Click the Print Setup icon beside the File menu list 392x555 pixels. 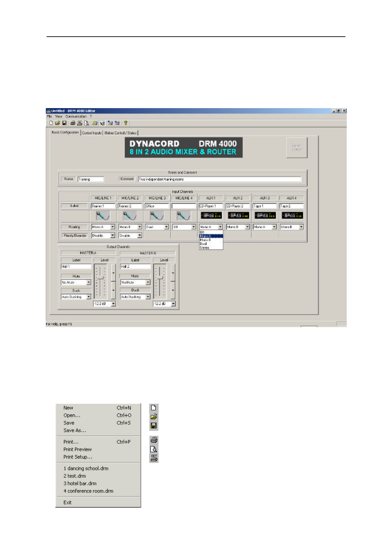click(x=154, y=458)
